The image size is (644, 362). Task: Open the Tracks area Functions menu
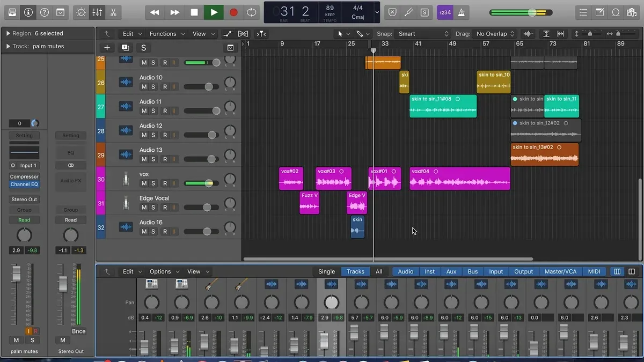(166, 34)
